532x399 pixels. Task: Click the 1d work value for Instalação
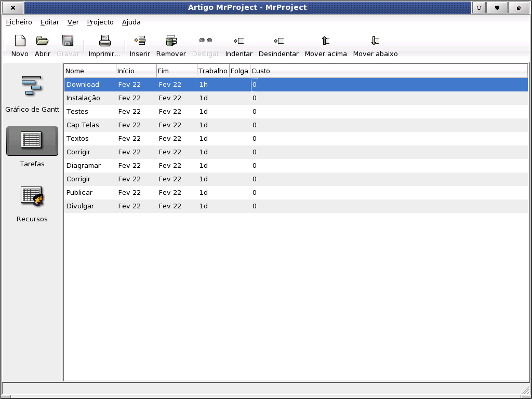point(203,98)
